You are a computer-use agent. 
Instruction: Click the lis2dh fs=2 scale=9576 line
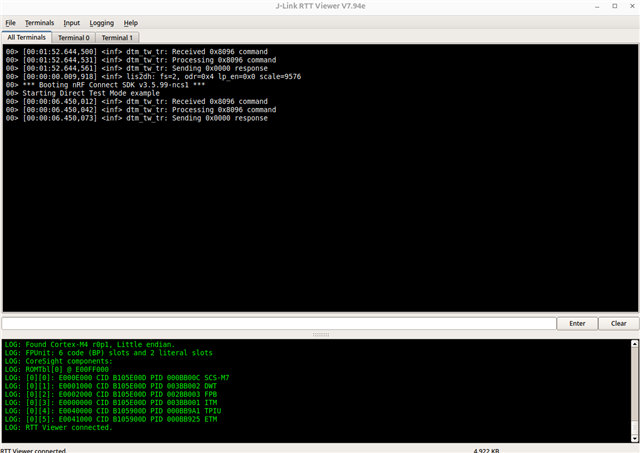[x=153, y=76]
